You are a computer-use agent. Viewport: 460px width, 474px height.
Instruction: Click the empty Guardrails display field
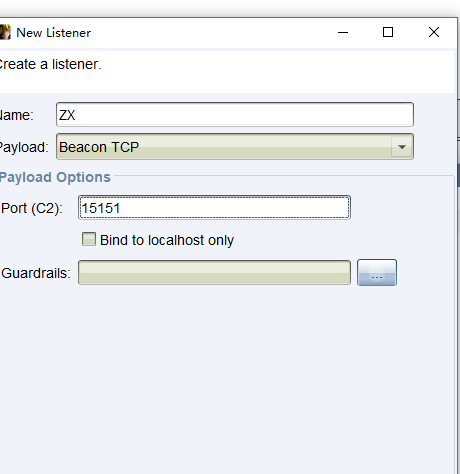pyautogui.click(x=214, y=272)
